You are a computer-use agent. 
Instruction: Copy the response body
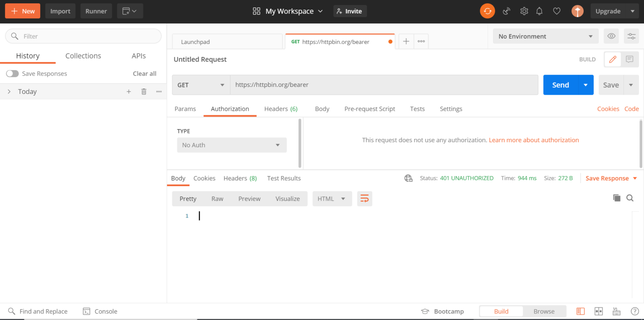[617, 198]
